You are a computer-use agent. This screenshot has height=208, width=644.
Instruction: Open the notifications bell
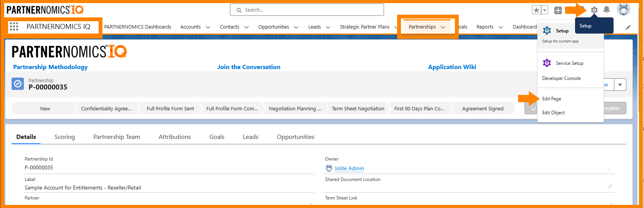coord(607,10)
